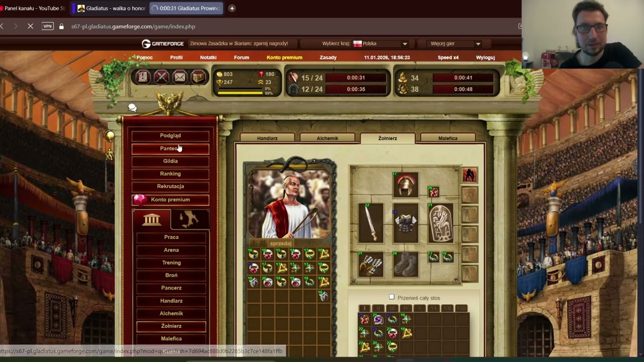Open the Gildia menu button
Image resolution: width=644 pixels, height=362 pixels.
tap(171, 161)
